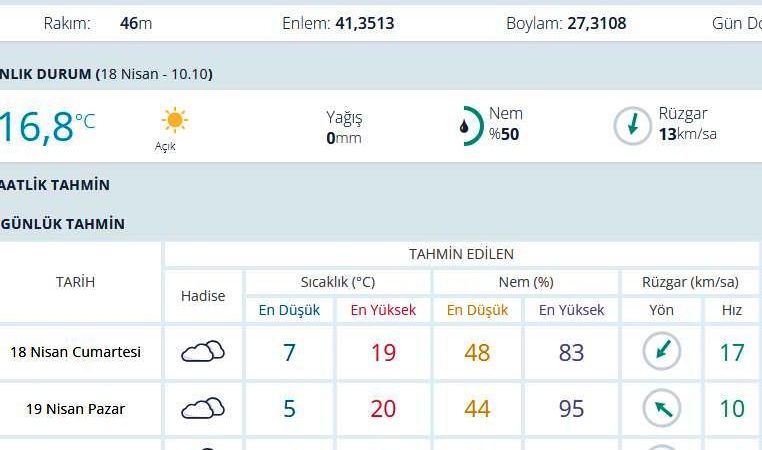Expand the Günlük Tahmin section header

click(x=63, y=224)
